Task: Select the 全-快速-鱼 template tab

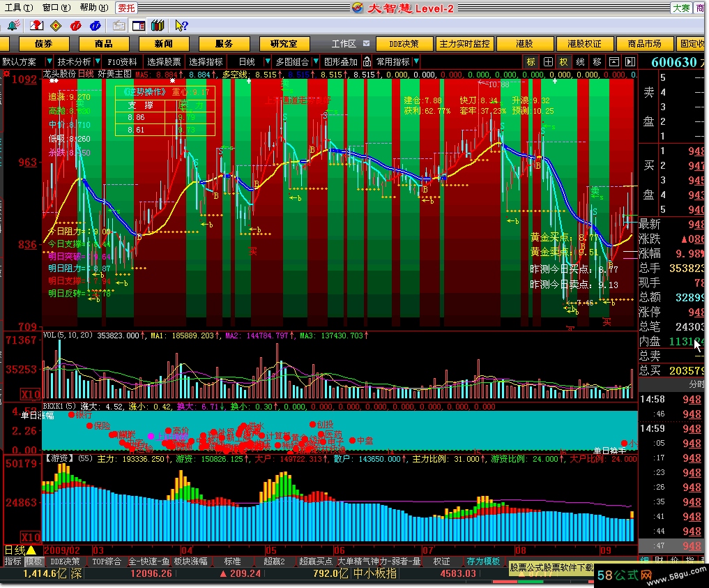Action: [x=148, y=561]
